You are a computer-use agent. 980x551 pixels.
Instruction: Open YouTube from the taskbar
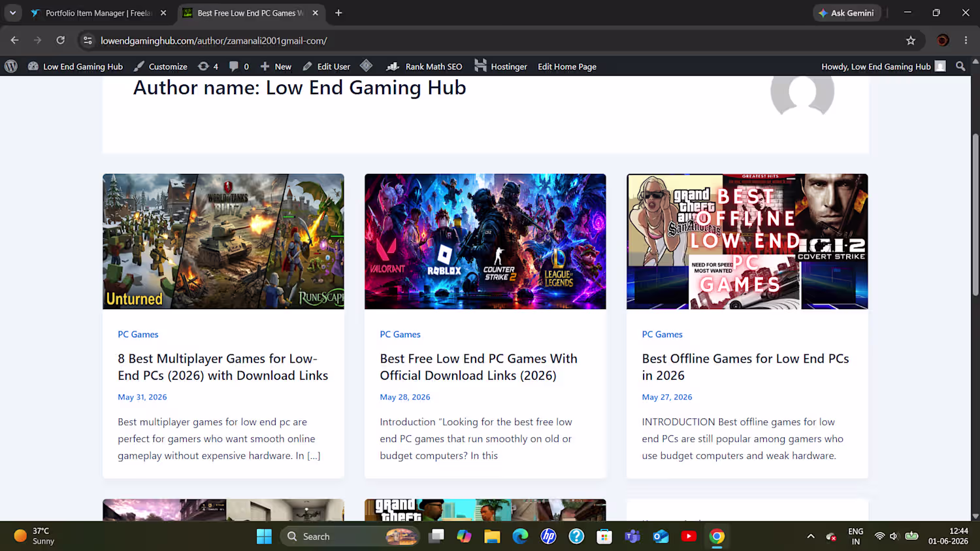[x=689, y=537]
